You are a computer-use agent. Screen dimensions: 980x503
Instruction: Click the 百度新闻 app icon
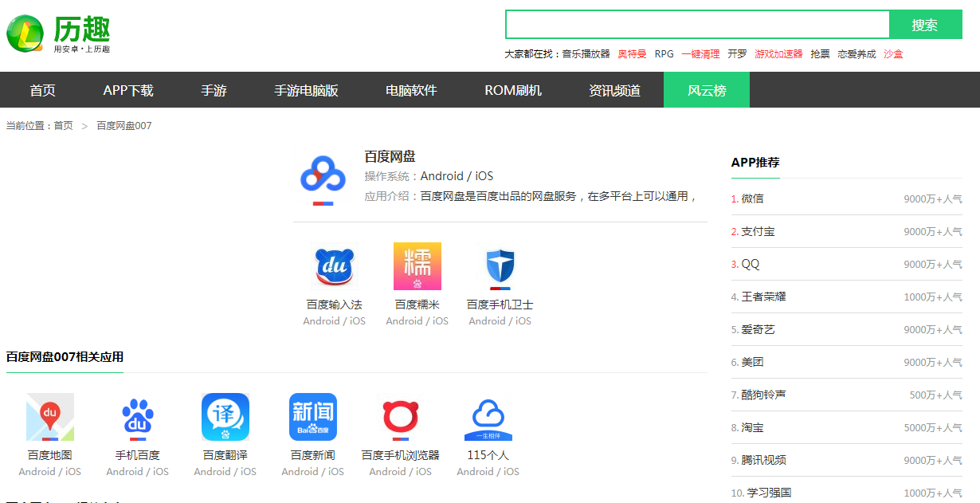tap(313, 417)
